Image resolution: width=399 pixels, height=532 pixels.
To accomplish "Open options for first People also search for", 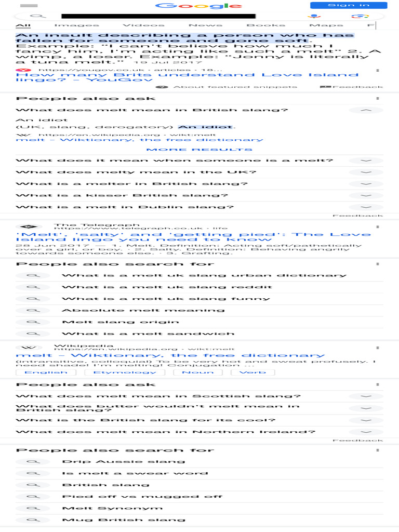I will tap(378, 264).
